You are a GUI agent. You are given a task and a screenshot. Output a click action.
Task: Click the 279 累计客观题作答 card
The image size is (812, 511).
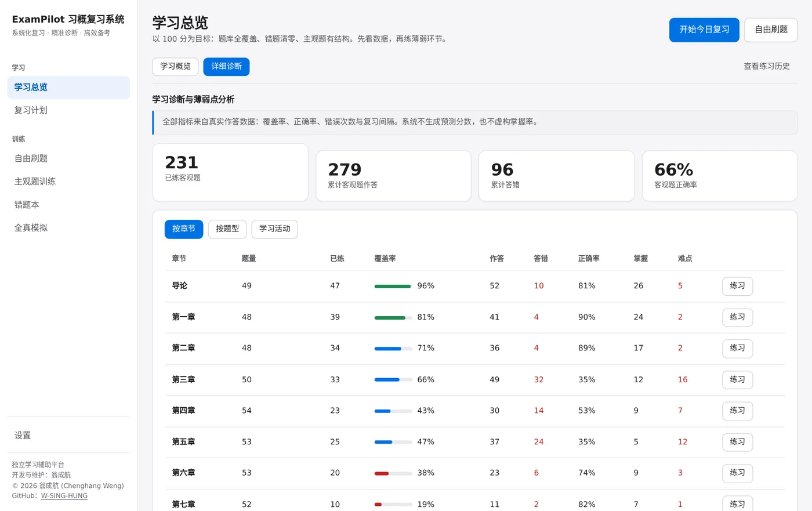[x=393, y=176]
